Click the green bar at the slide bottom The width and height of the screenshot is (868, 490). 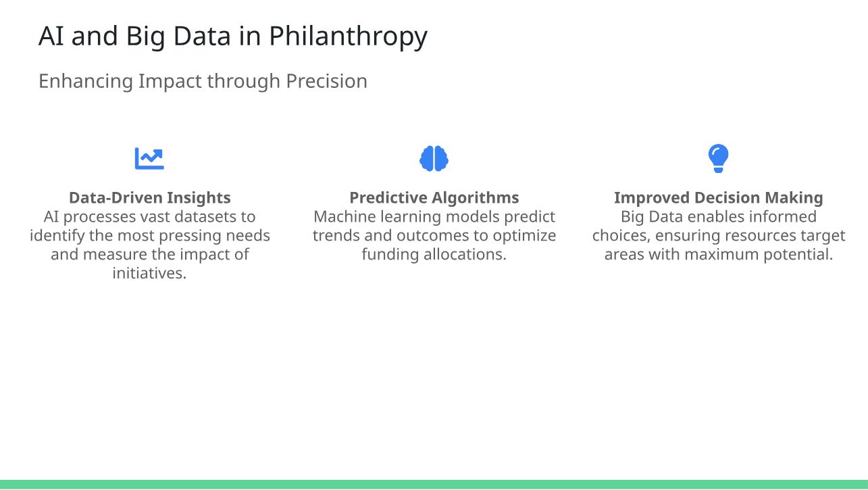pyautogui.click(x=434, y=484)
